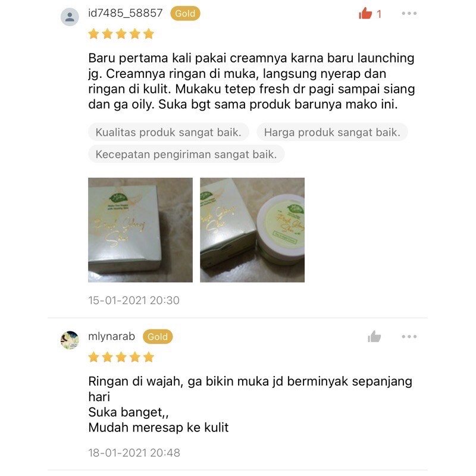476x476 pixels.
Task: Click the review text starting "Ringan di wajah"
Action: tap(250, 405)
